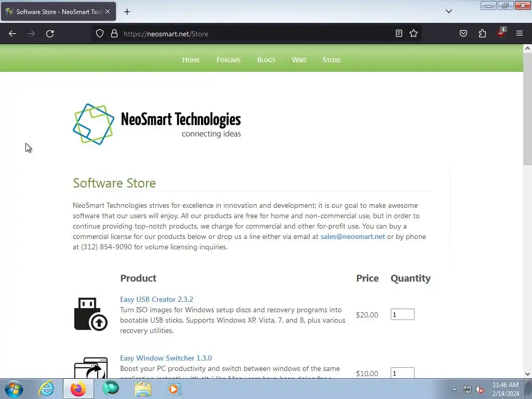
Task: Click the network tray icon
Action: pos(467,390)
